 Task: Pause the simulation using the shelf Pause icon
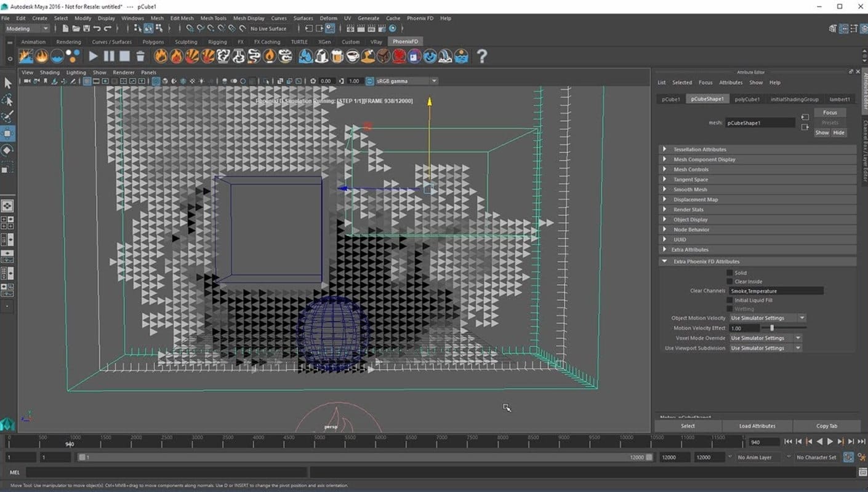click(x=109, y=57)
